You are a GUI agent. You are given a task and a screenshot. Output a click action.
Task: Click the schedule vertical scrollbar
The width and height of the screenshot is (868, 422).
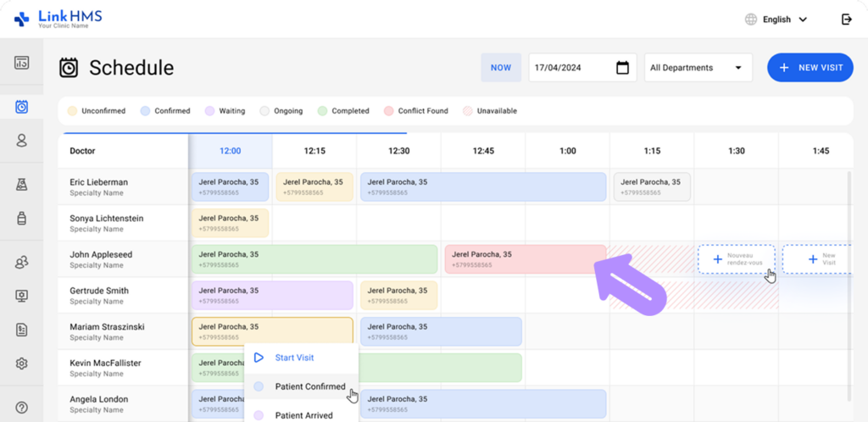849,286
